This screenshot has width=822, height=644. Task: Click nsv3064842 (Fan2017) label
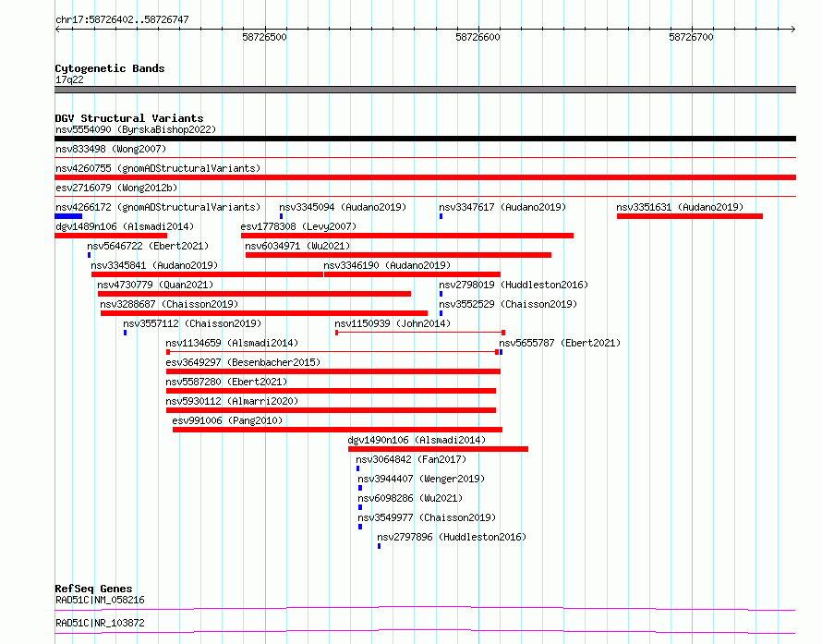point(412,459)
